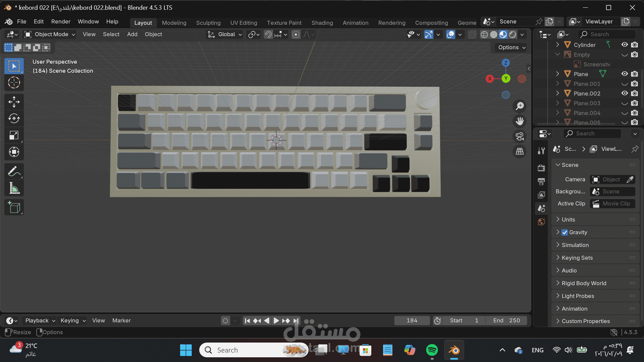Expand the Units panel
The height and width of the screenshot is (362, 644).
(x=568, y=220)
